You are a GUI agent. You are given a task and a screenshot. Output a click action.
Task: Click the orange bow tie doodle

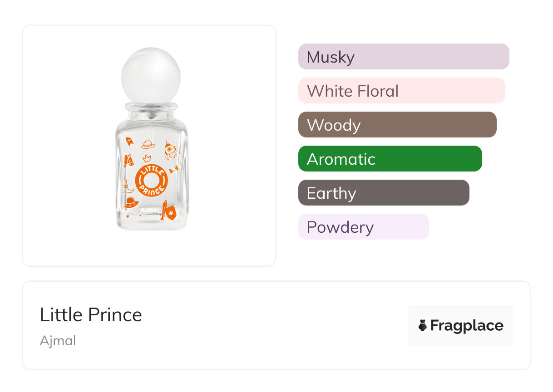[x=173, y=169]
